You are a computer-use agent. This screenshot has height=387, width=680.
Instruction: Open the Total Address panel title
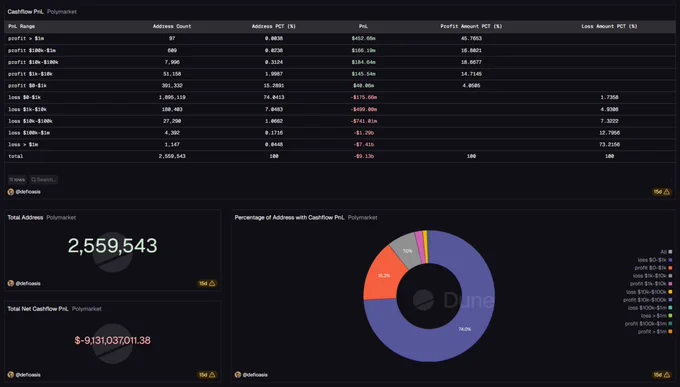[25, 217]
